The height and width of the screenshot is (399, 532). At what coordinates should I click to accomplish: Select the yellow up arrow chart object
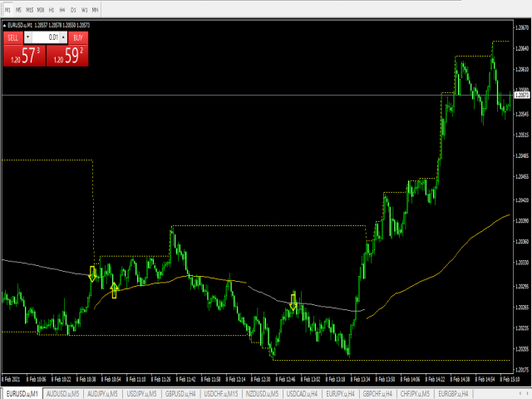point(115,290)
